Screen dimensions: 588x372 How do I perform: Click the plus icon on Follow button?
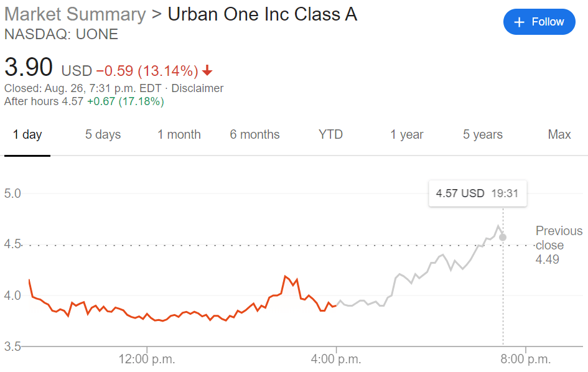click(519, 22)
